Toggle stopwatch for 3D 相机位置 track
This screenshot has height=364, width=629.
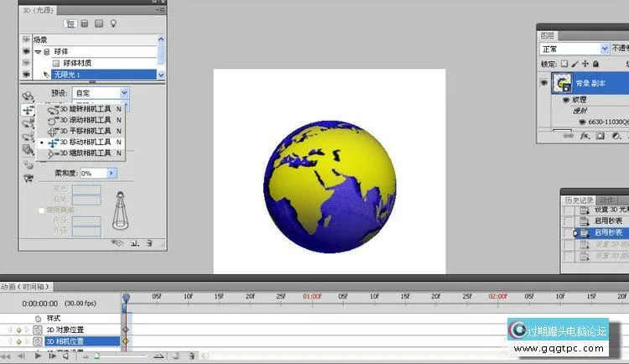37,341
